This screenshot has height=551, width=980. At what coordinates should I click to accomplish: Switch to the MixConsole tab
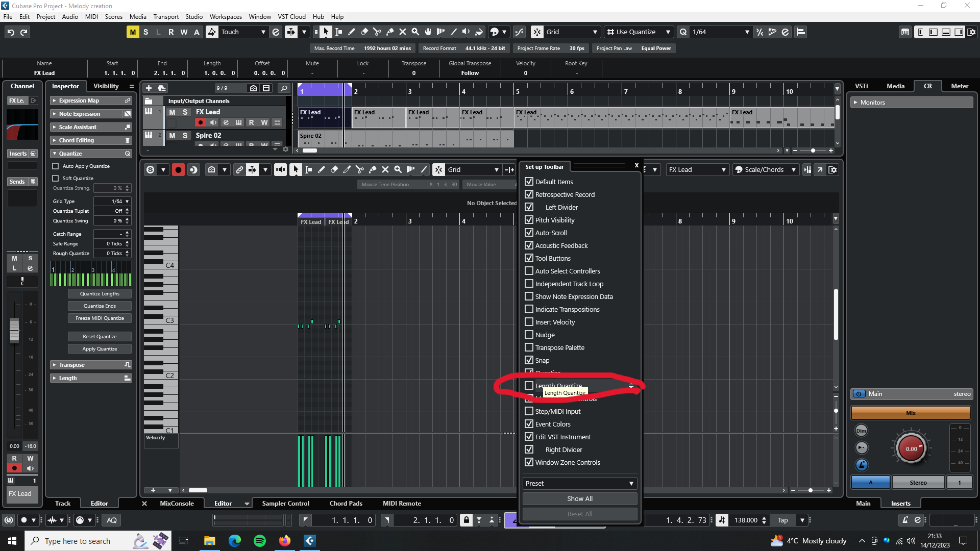(177, 504)
